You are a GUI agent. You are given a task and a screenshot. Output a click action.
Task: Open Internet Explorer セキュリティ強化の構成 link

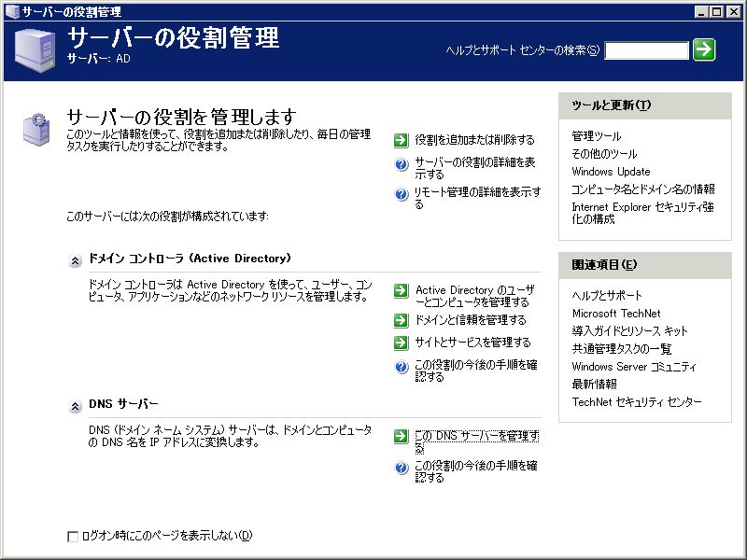coord(642,213)
